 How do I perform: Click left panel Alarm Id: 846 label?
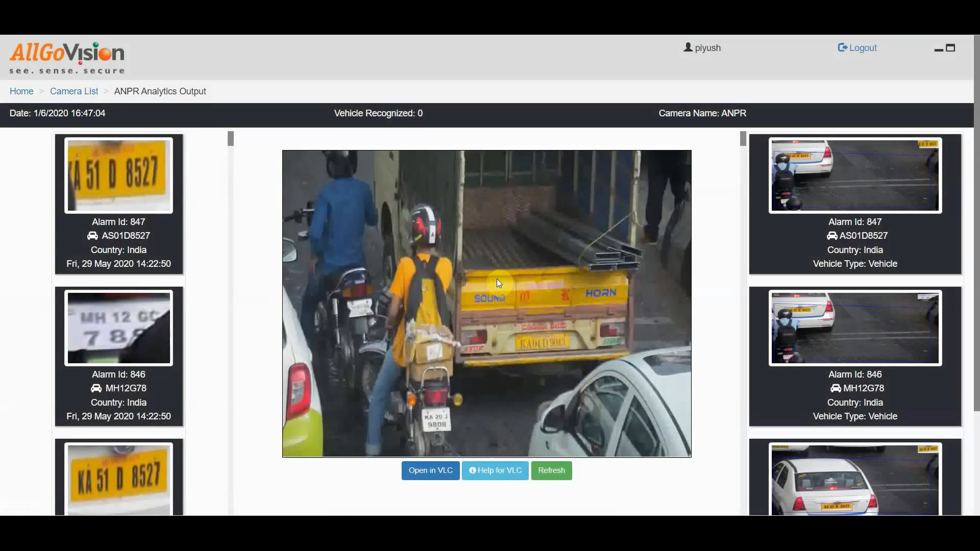pyautogui.click(x=118, y=374)
